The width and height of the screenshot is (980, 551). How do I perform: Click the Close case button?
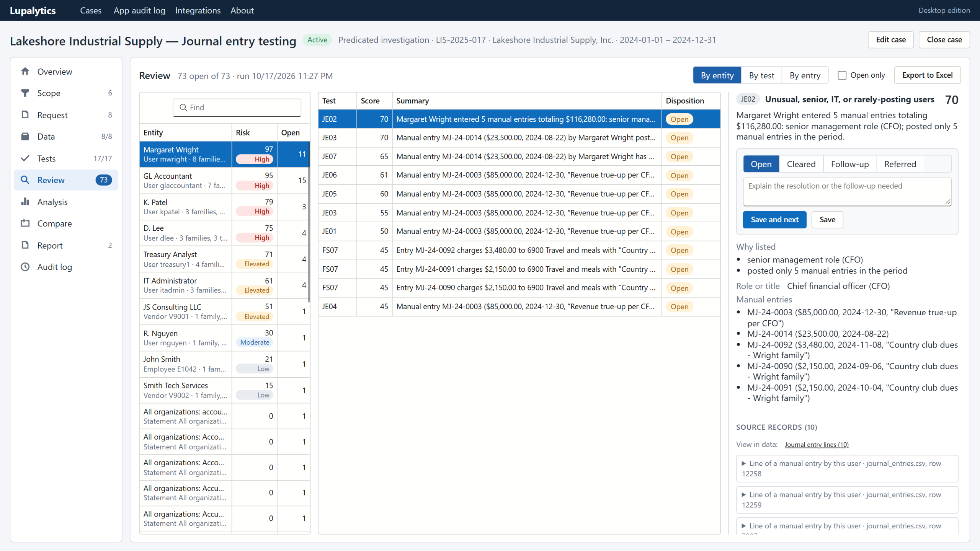click(x=944, y=40)
